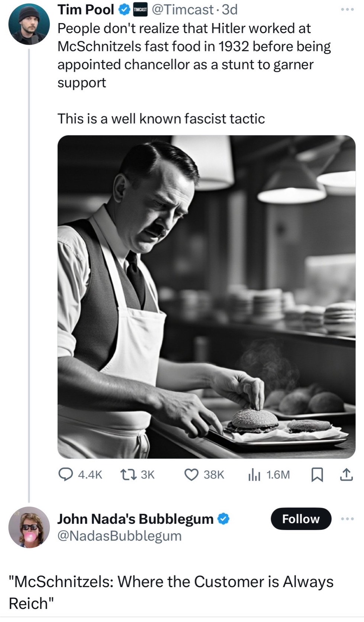Click Tim Pool's profile avatar
Screen dimensions: 364x622
(29, 24)
